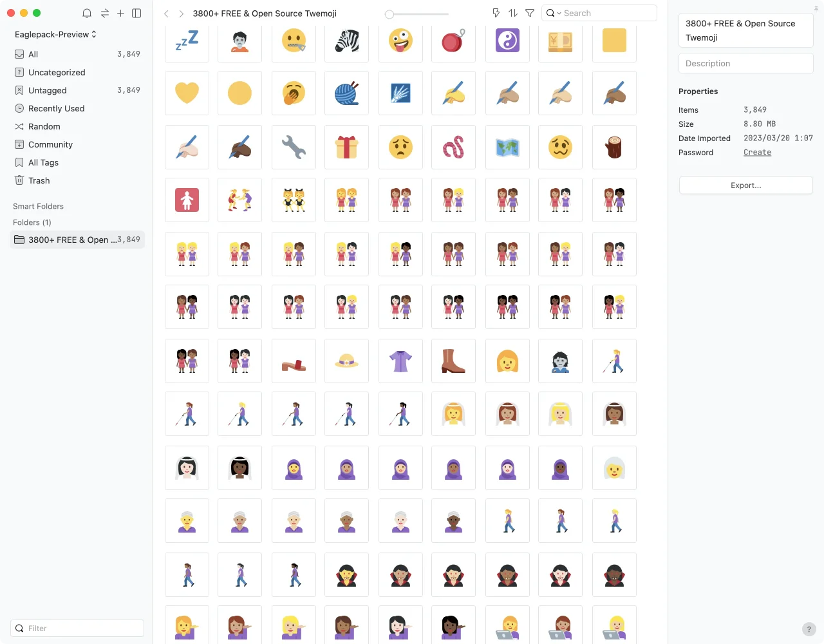Viewport: 824px width, 644px height.
Task: Open Recently Used in the sidebar
Action: point(77,108)
